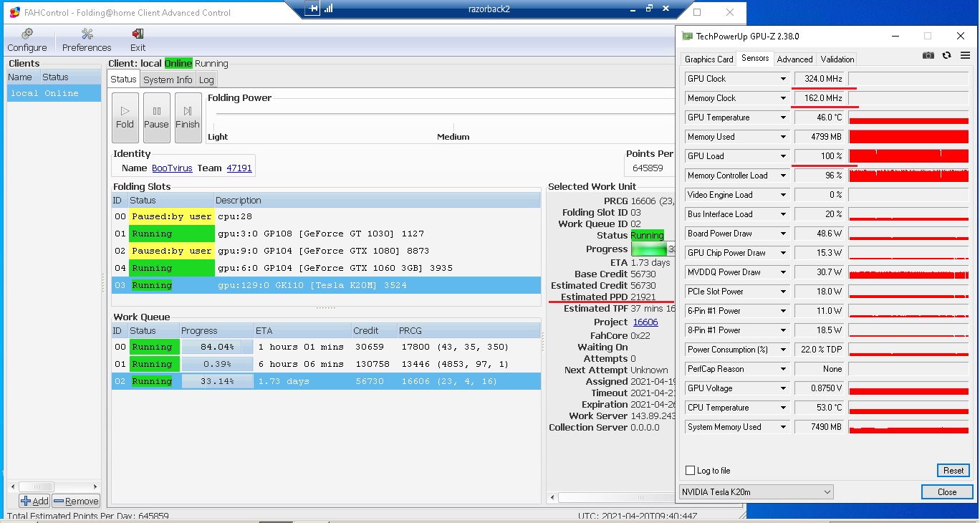
Task: Click the Selected Work Unit horizontal scrollbar
Action: (x=610, y=497)
